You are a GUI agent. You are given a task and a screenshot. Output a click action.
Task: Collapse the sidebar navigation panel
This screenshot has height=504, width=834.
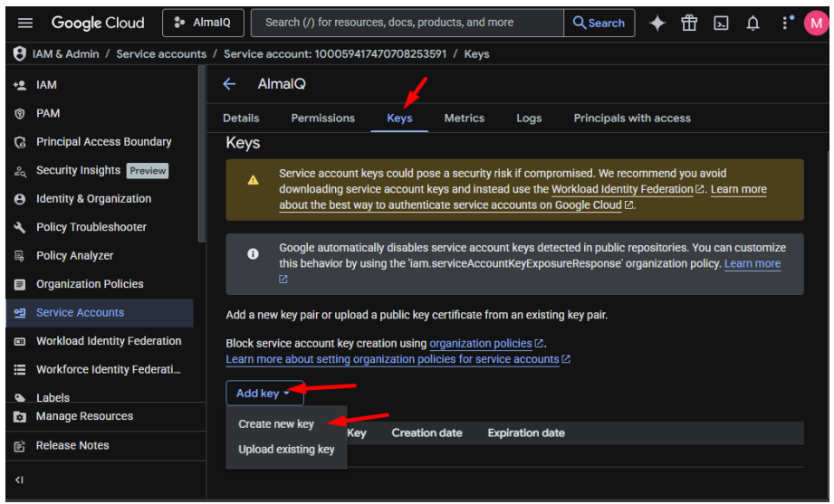(19, 480)
